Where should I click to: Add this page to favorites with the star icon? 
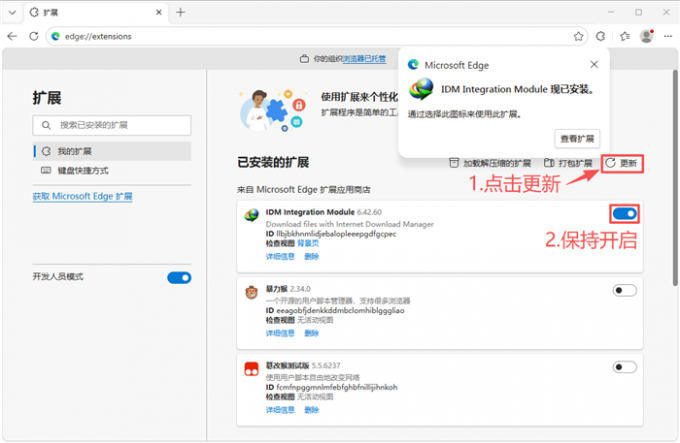tap(578, 36)
